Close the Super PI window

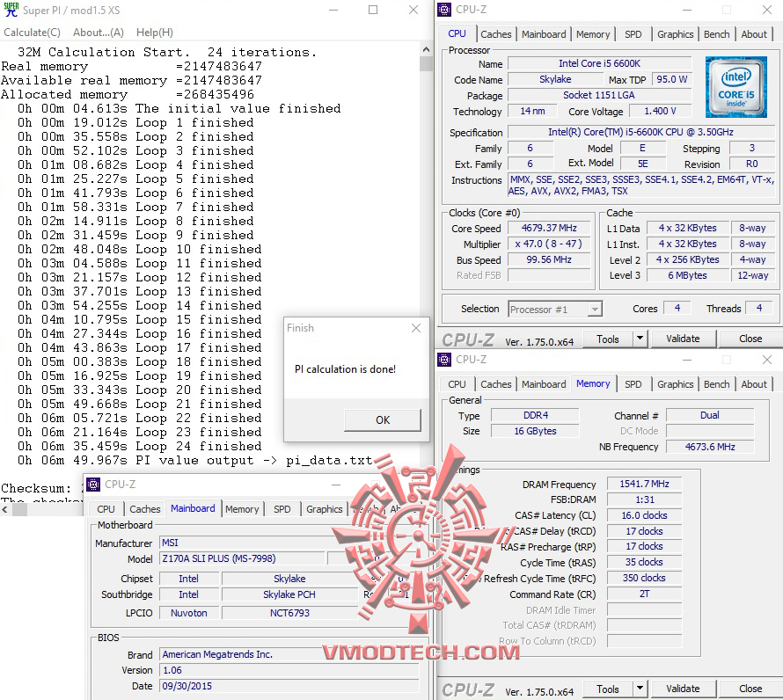pos(413,10)
